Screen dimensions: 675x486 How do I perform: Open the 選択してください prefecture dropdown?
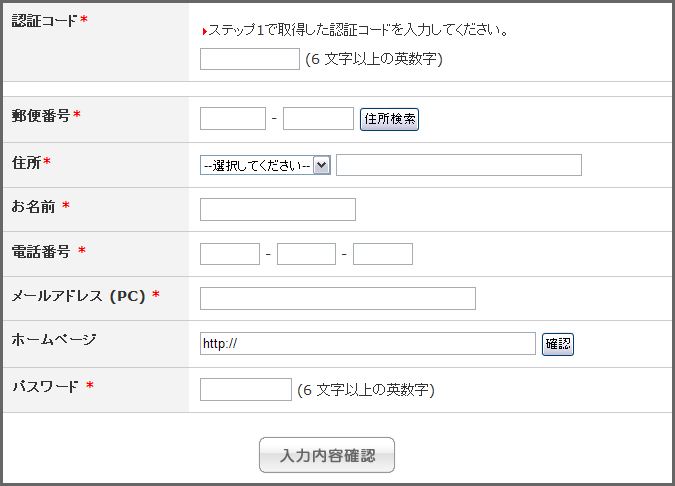tap(265, 166)
